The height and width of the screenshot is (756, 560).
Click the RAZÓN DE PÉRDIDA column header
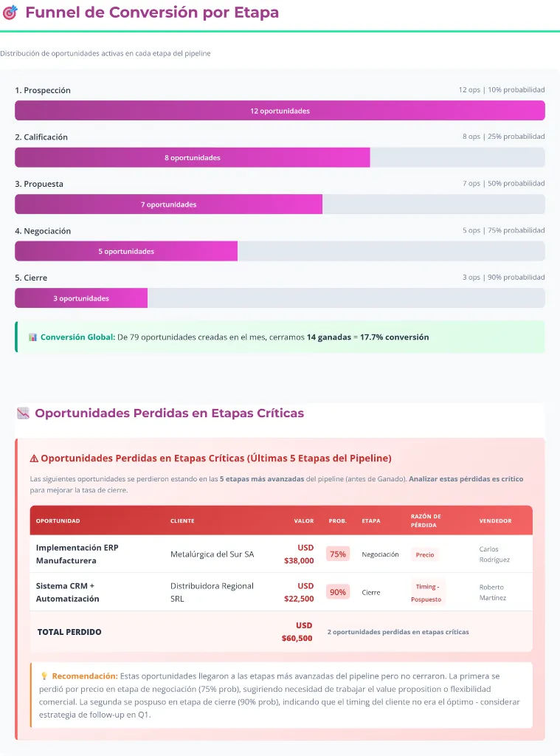[426, 520]
